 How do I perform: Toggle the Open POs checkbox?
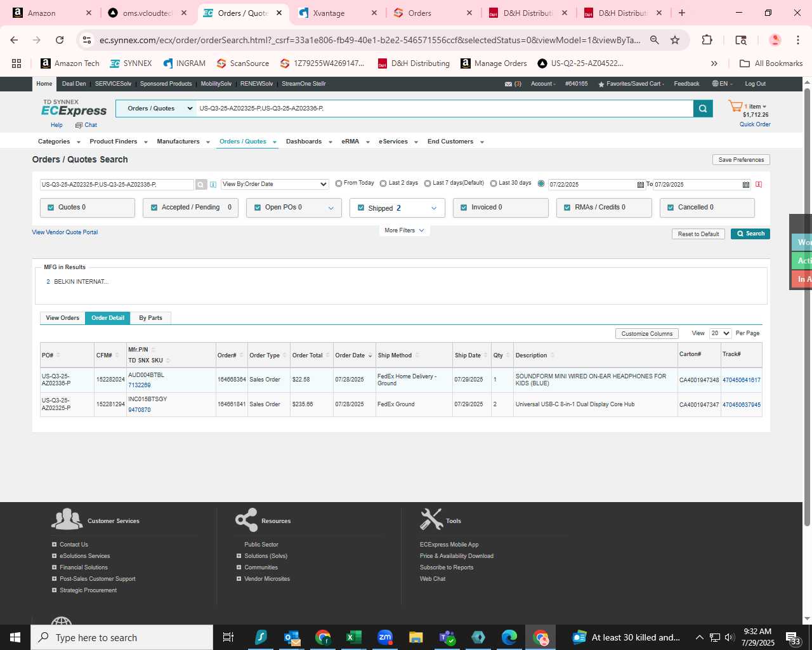[258, 208]
